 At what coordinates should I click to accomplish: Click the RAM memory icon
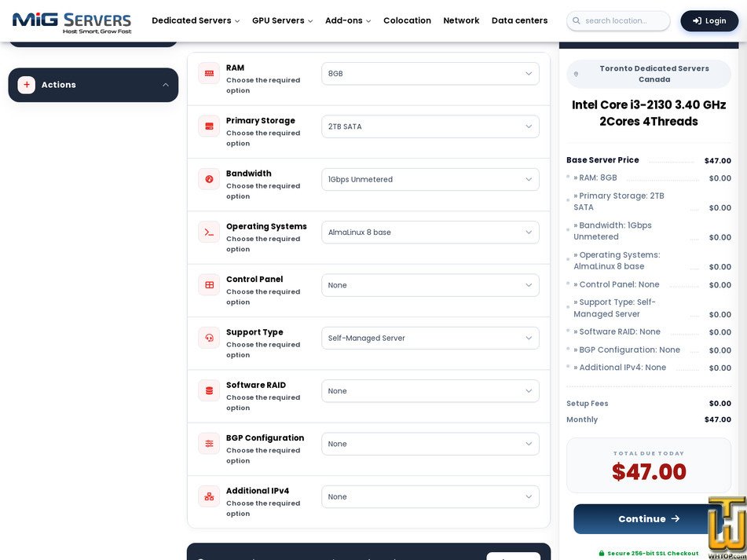pyautogui.click(x=209, y=73)
